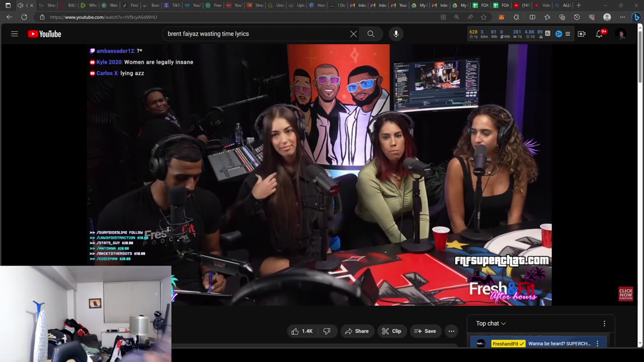Click "Wanna be heard? SUPERCH..." chat message
The width and height of the screenshot is (644, 362).
click(559, 343)
